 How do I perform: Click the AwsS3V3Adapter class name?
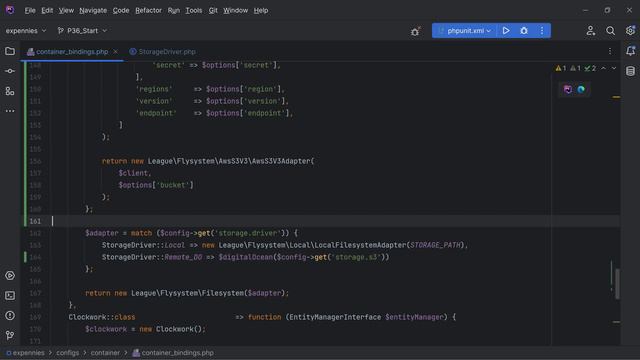point(282,161)
